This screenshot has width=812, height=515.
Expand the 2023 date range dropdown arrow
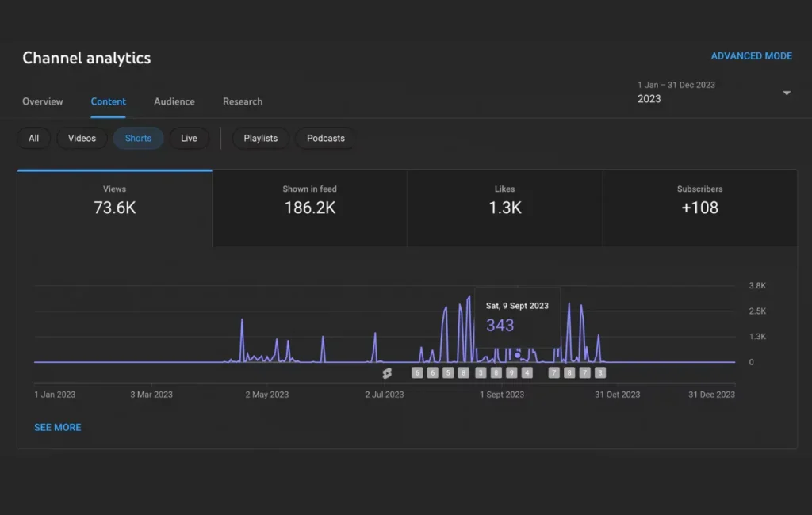787,93
